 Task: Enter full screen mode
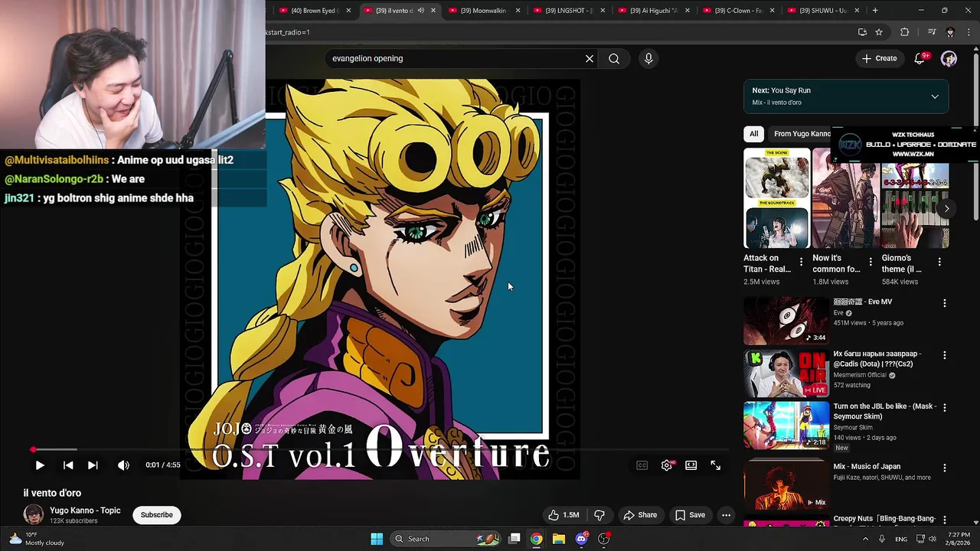pos(716,465)
